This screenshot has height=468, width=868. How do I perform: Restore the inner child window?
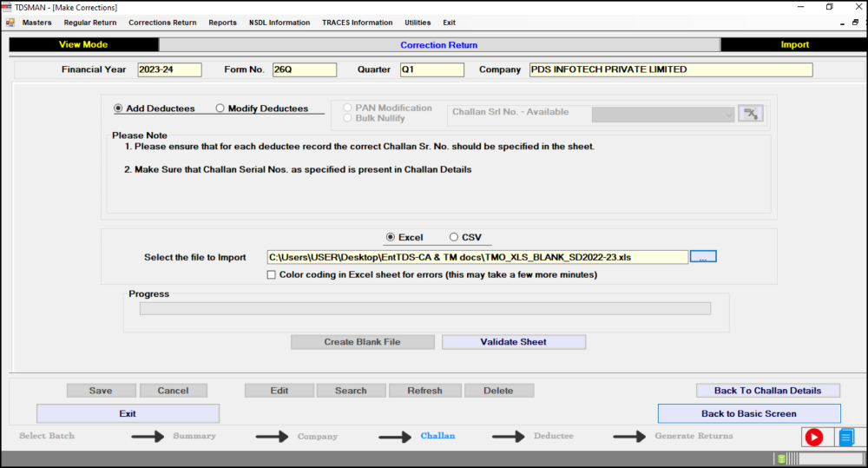(855, 23)
